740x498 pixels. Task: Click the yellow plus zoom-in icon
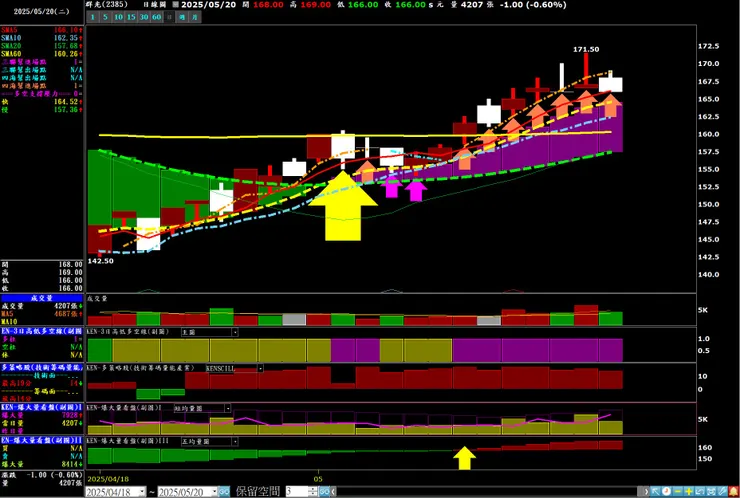689,491
